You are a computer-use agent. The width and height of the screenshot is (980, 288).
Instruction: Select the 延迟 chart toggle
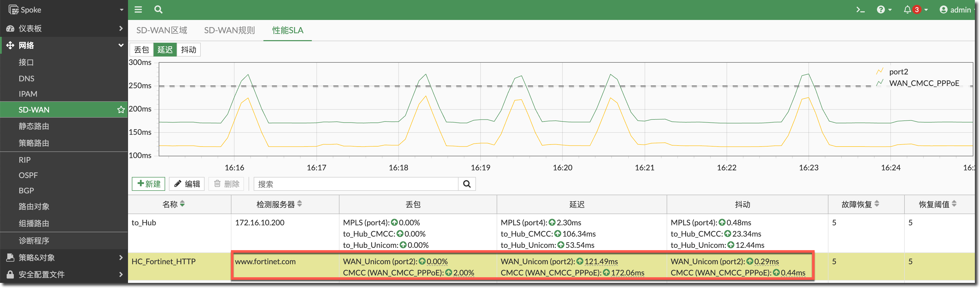[x=165, y=50]
